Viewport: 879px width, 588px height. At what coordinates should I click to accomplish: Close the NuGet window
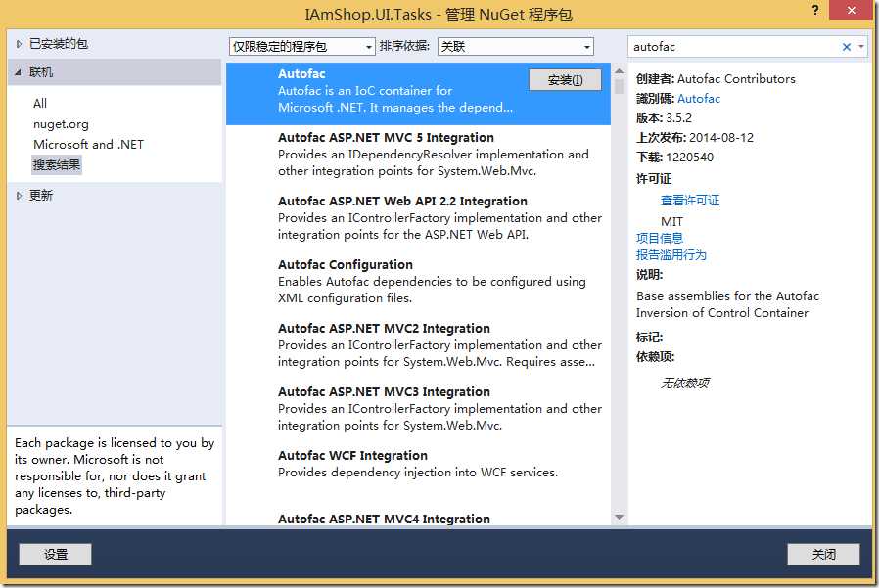[x=851, y=10]
